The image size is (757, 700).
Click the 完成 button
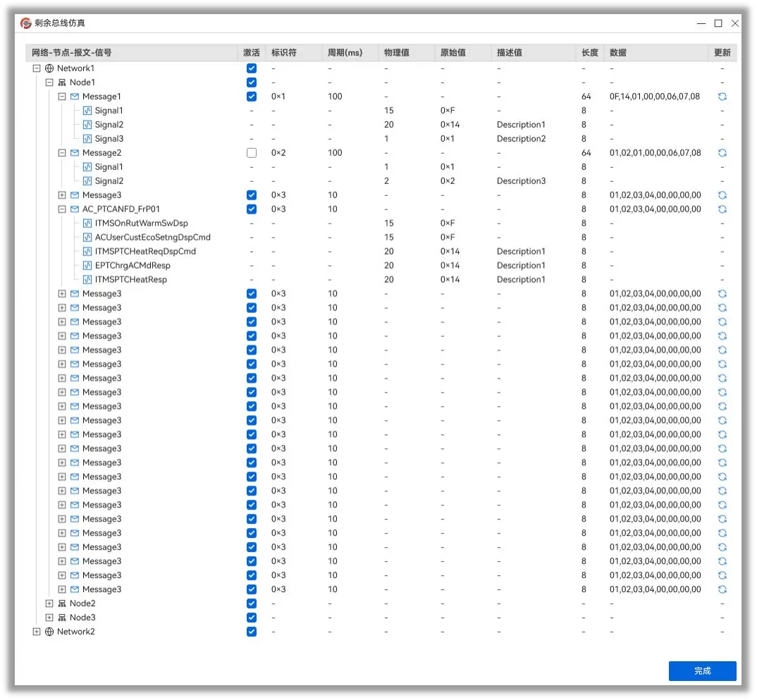(703, 671)
